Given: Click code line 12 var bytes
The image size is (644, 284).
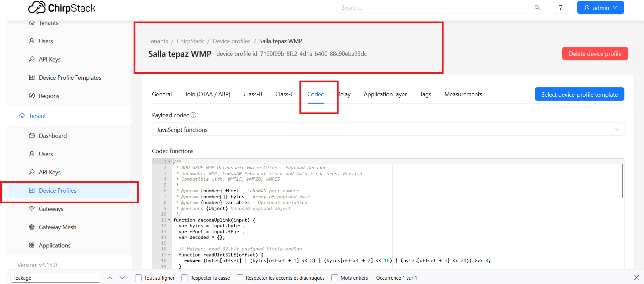Looking at the screenshot, I should point(211,226).
